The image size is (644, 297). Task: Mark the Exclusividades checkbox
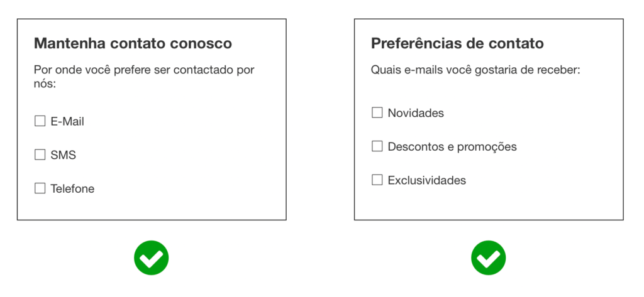pyautogui.click(x=377, y=180)
